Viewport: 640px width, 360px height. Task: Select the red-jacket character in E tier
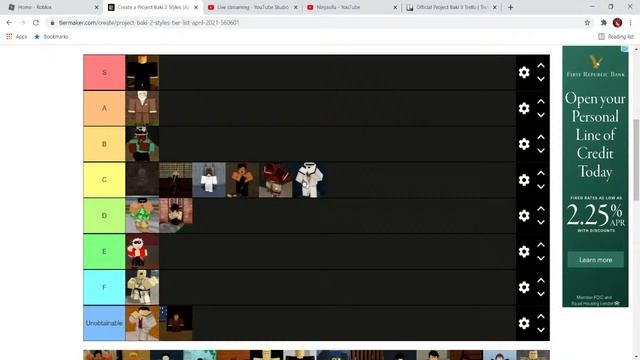(142, 251)
